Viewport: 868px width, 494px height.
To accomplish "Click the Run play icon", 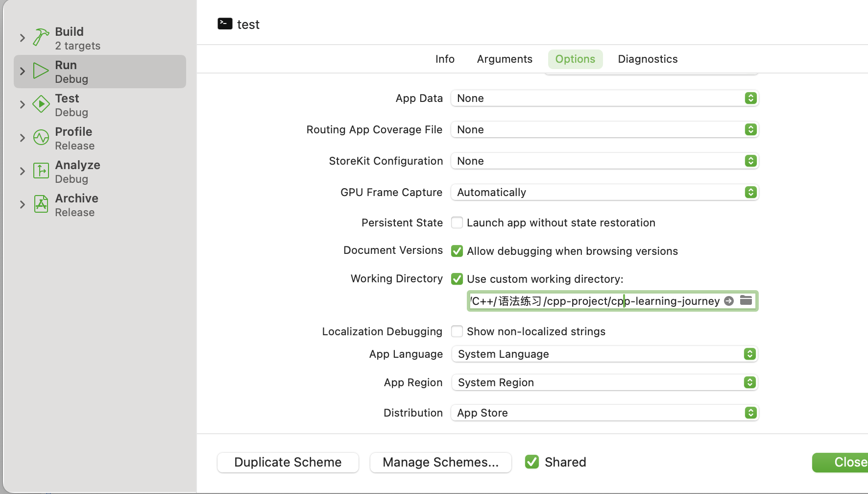I will (41, 71).
